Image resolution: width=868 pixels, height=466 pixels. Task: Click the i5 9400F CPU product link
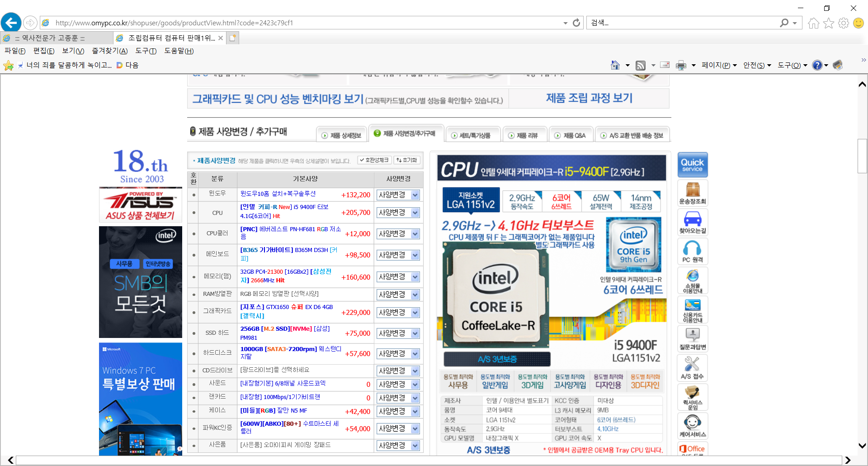(x=285, y=211)
